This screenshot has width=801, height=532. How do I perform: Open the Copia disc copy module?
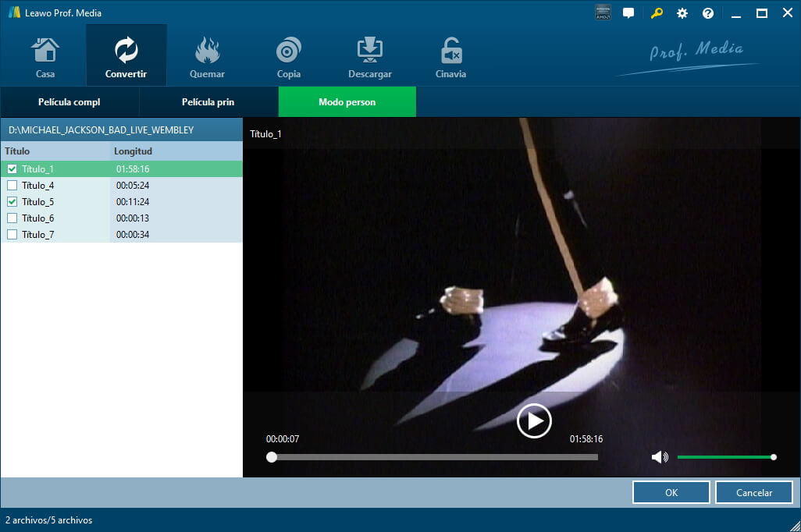tap(289, 57)
